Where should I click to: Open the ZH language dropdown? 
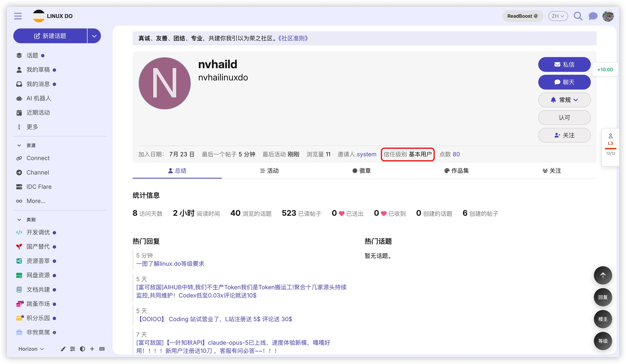point(558,16)
